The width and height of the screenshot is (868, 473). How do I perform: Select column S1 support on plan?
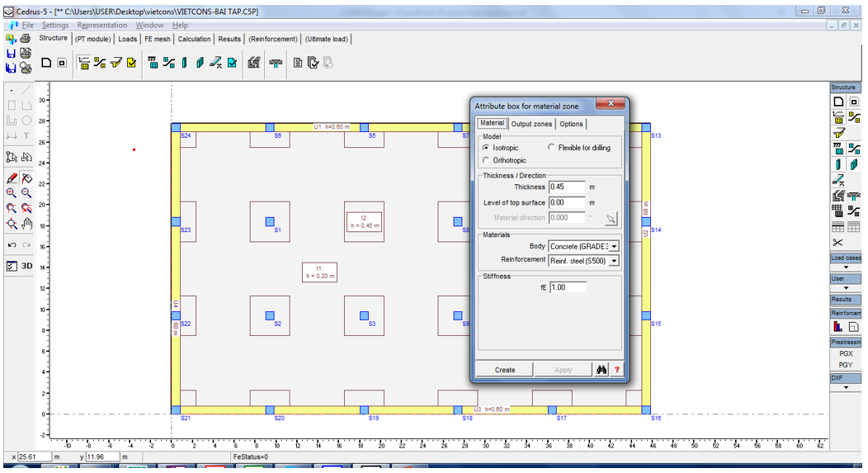click(270, 221)
